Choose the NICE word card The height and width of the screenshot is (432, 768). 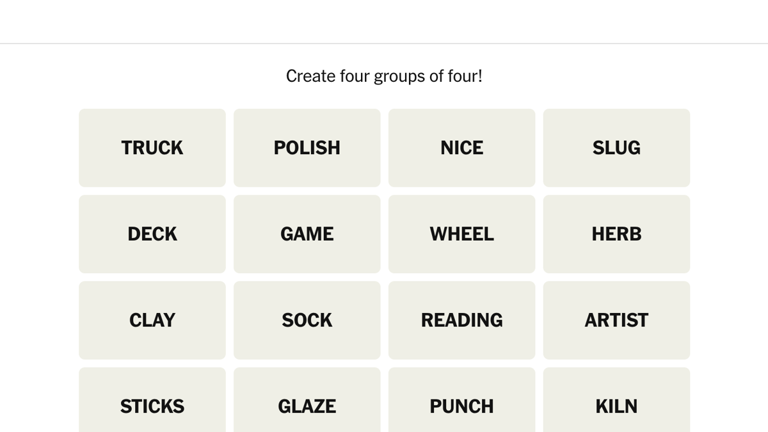point(462,148)
